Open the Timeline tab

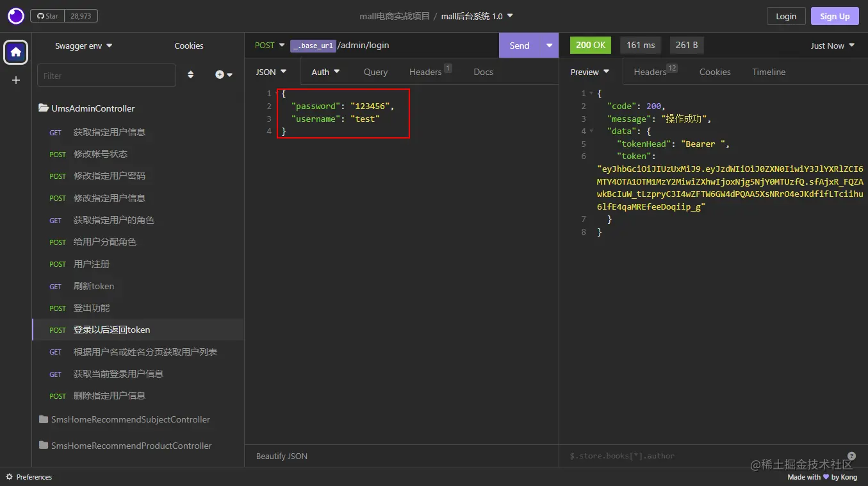769,72
